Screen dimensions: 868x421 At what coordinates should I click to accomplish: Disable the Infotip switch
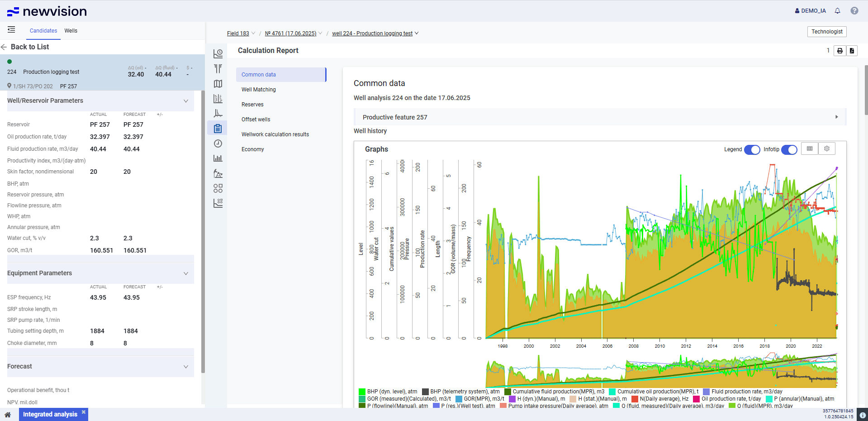[x=789, y=149]
